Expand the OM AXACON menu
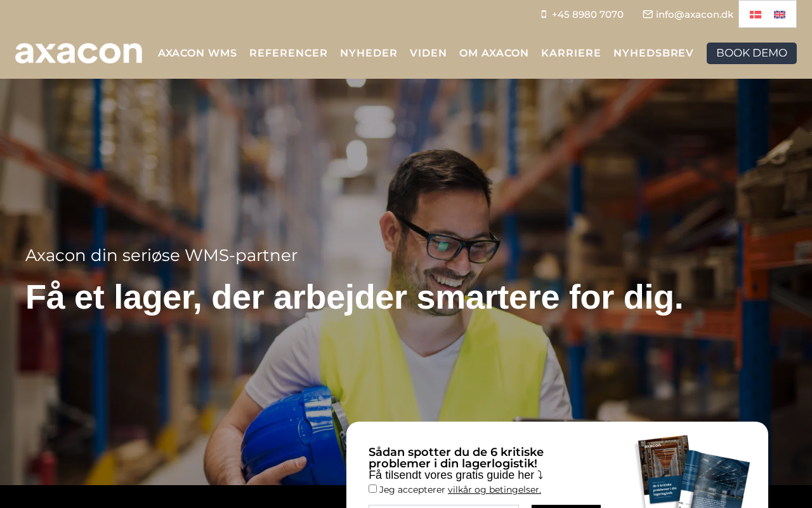 pyautogui.click(x=494, y=53)
